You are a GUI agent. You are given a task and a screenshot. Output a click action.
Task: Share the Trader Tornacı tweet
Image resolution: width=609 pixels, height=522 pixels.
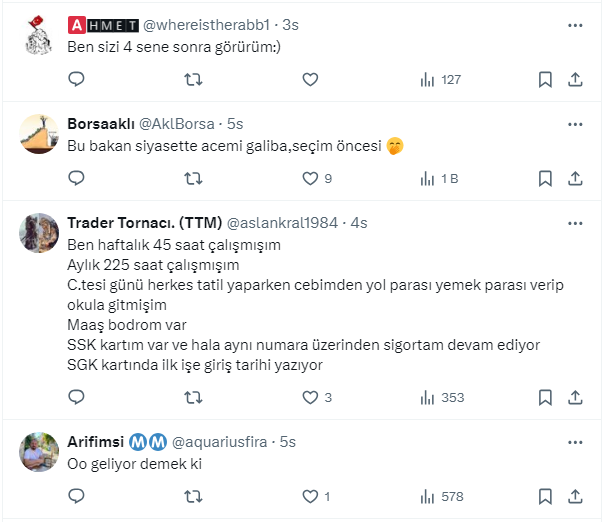[x=576, y=397]
